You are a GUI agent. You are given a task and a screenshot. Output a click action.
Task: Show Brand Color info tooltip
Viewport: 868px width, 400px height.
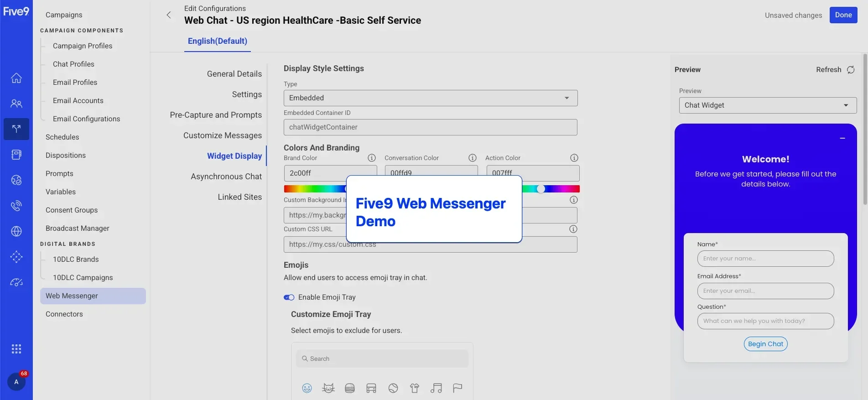tap(372, 158)
